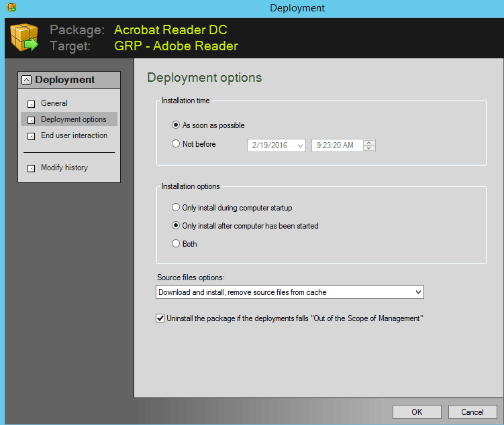The height and width of the screenshot is (425, 504).
Task: Click the bullet icon next to Modify history
Action: click(31, 168)
